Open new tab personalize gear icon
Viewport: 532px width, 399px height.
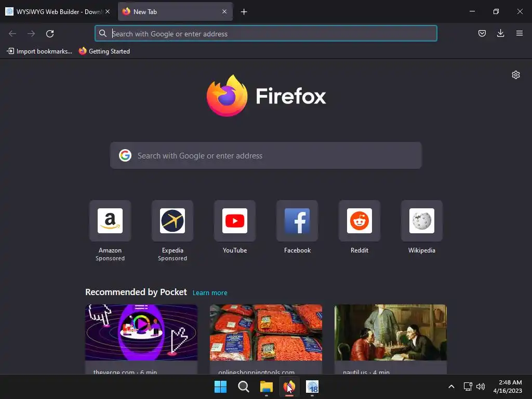click(516, 75)
